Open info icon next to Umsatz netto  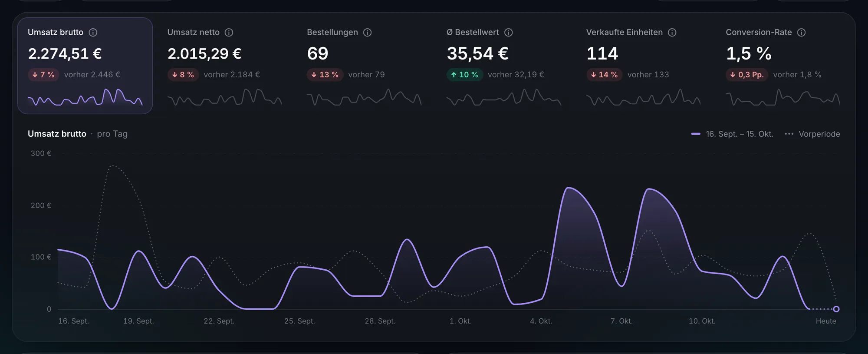229,33
